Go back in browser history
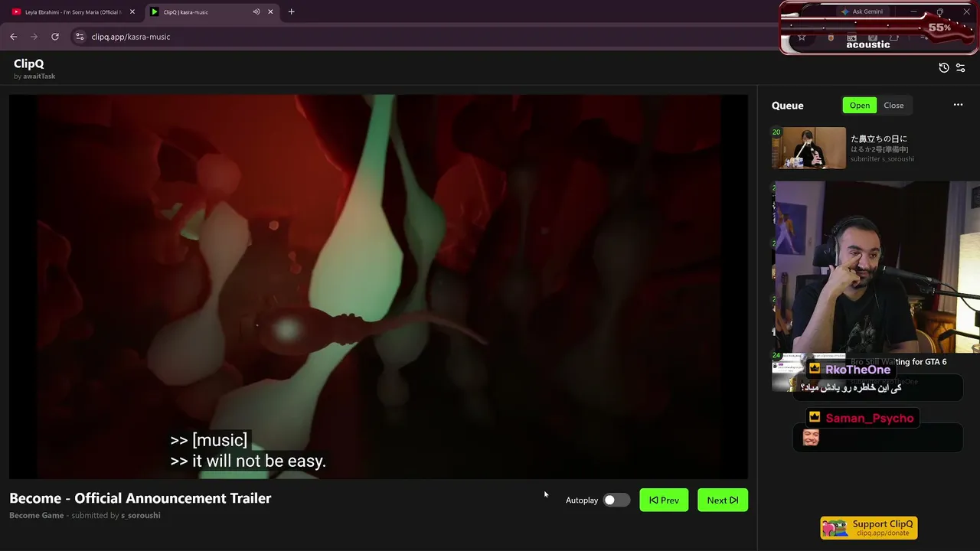Screen dimensions: 980x551 14,37
